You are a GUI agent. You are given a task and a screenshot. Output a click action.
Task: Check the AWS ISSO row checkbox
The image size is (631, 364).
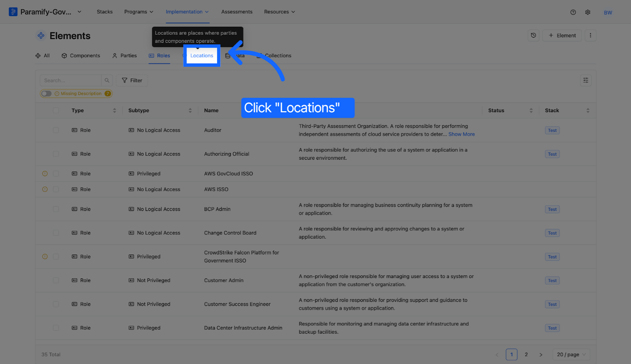point(56,189)
